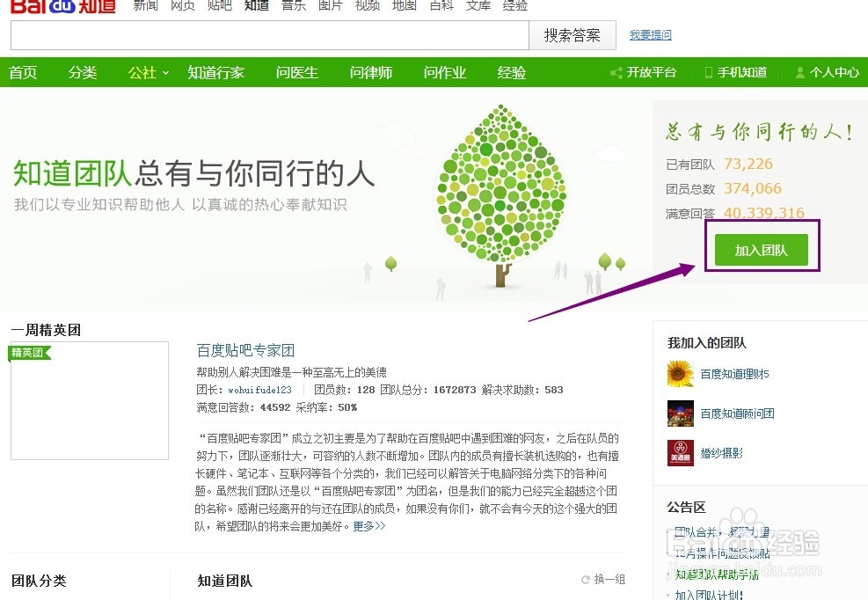
Task: Switch to 文库 top tab
Action: click(x=478, y=5)
